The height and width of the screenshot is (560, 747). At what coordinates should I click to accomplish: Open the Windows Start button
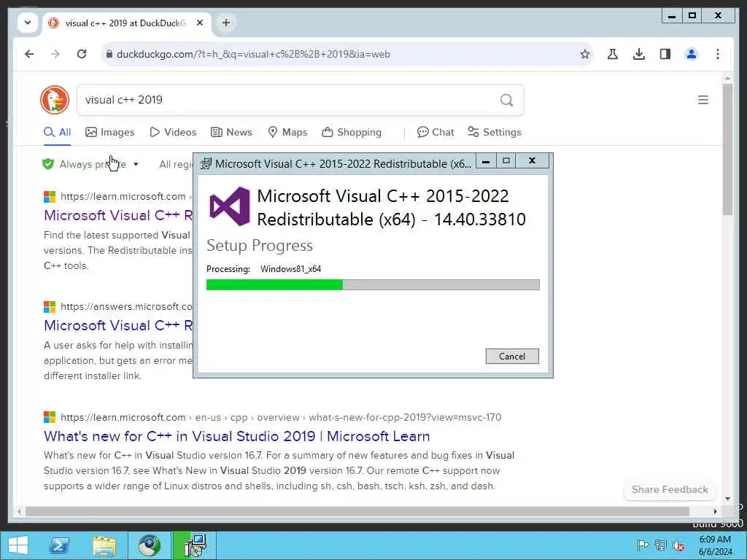[18, 545]
